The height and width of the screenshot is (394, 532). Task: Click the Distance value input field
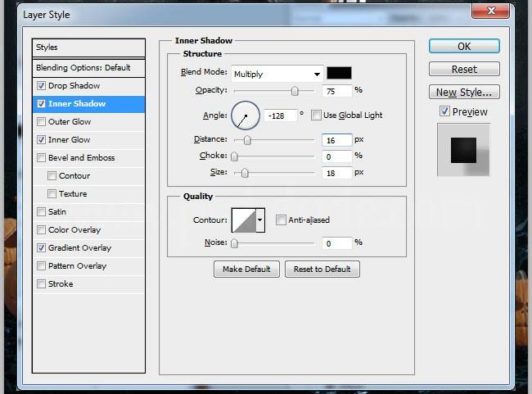[x=336, y=140]
